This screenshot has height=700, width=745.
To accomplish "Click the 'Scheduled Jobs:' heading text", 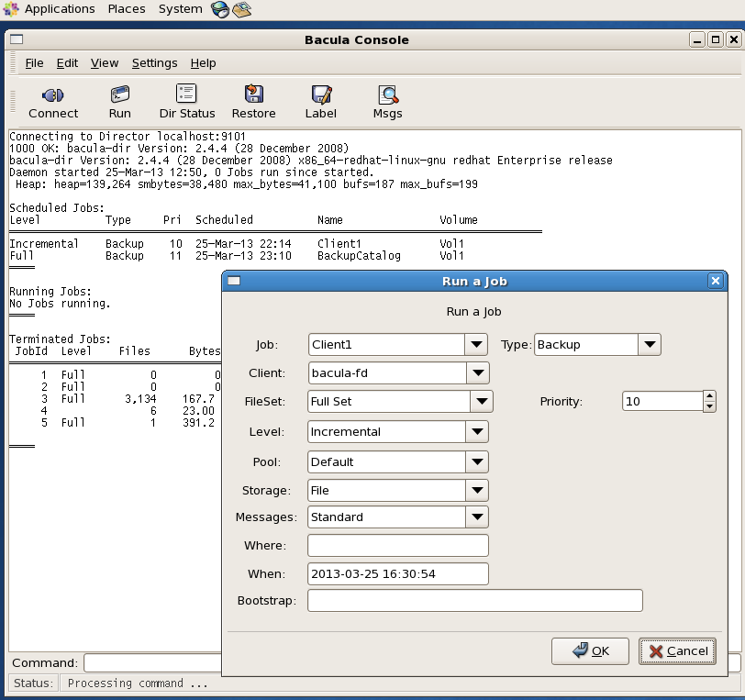I will (57, 208).
